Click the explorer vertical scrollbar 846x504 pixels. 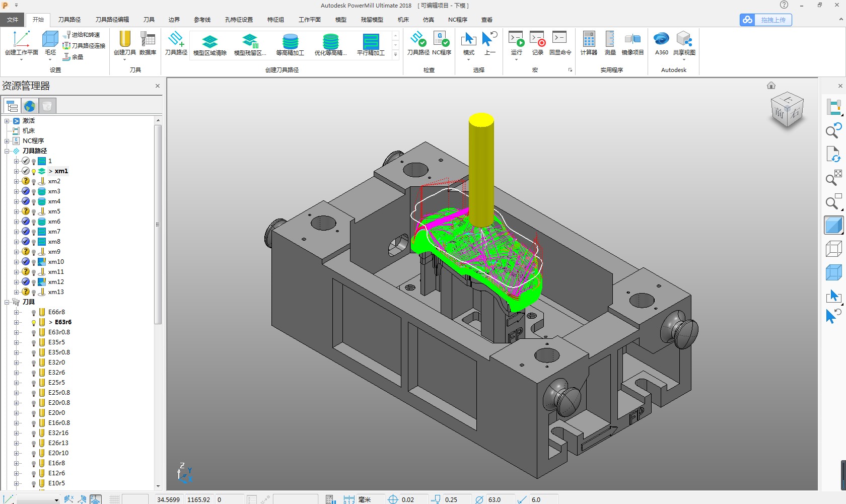(158, 224)
